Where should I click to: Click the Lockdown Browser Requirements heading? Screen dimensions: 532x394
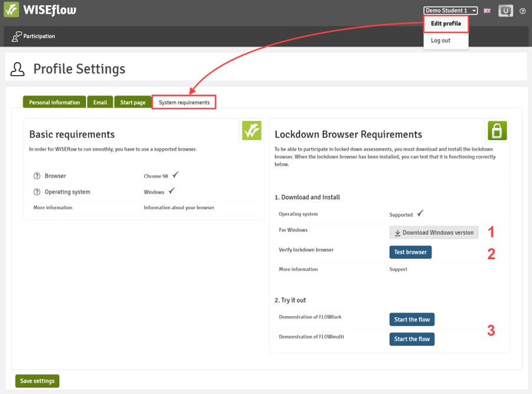click(x=348, y=134)
